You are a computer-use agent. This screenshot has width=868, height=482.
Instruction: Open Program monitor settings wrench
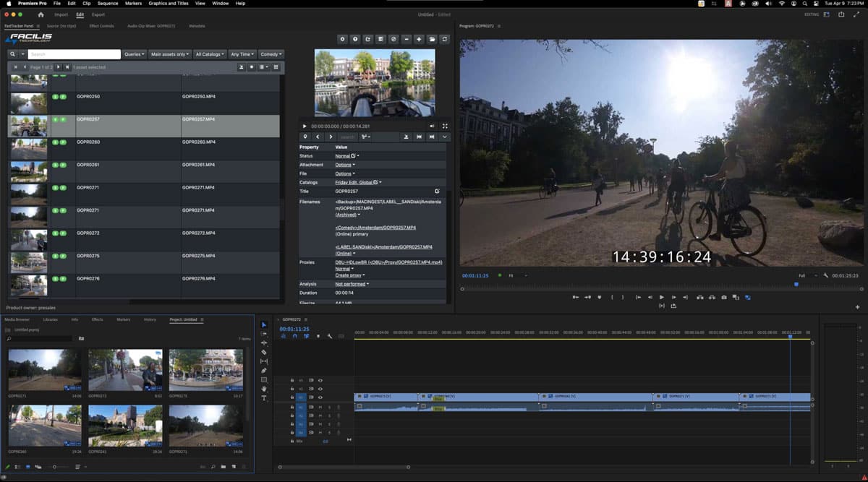825,275
